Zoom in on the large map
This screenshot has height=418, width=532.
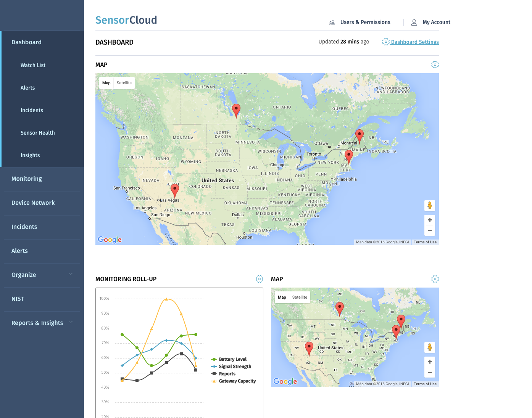tap(430, 220)
